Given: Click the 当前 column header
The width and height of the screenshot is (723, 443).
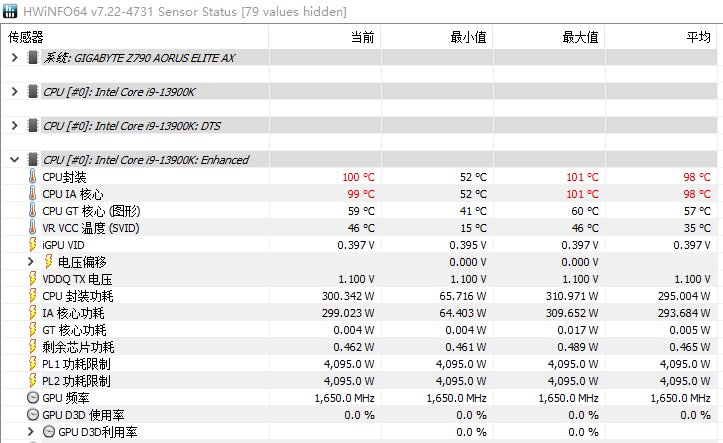Looking at the screenshot, I should [x=325, y=37].
